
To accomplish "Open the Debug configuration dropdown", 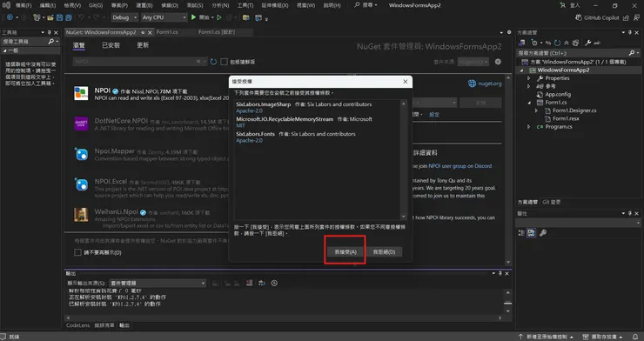I will coord(124,17).
